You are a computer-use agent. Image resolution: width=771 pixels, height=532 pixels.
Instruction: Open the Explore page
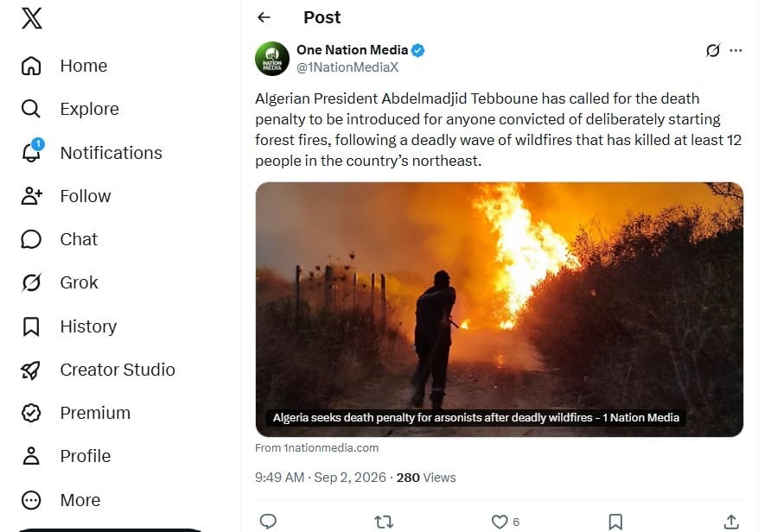click(x=70, y=109)
